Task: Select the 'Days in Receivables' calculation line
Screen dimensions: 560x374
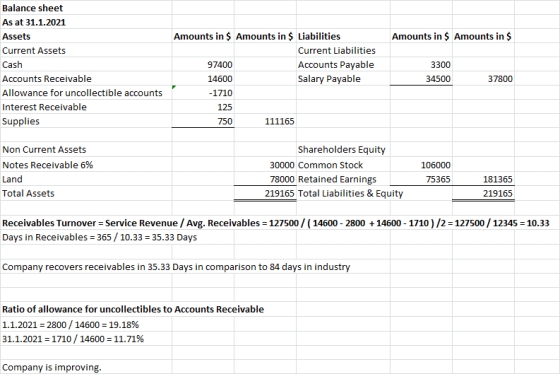Action: 99,238
